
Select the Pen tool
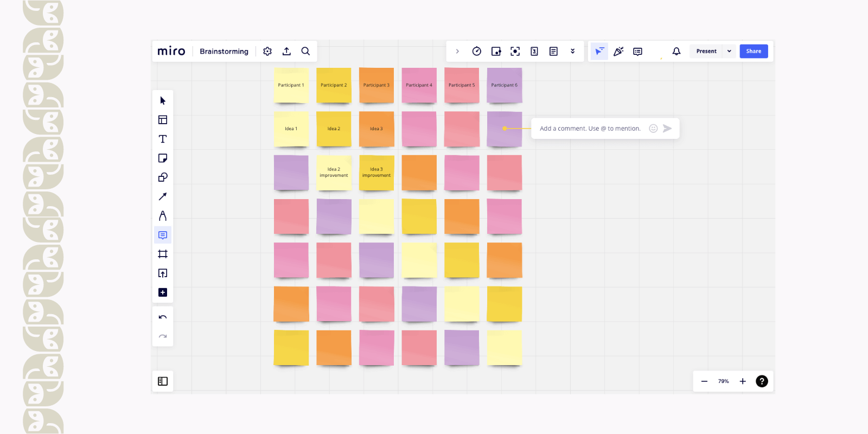pyautogui.click(x=163, y=216)
